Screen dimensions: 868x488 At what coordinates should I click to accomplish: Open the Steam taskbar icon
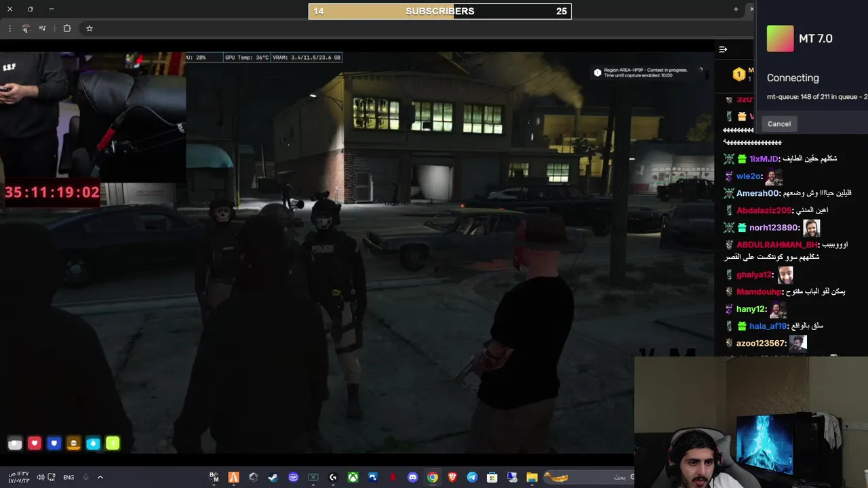[273, 477]
